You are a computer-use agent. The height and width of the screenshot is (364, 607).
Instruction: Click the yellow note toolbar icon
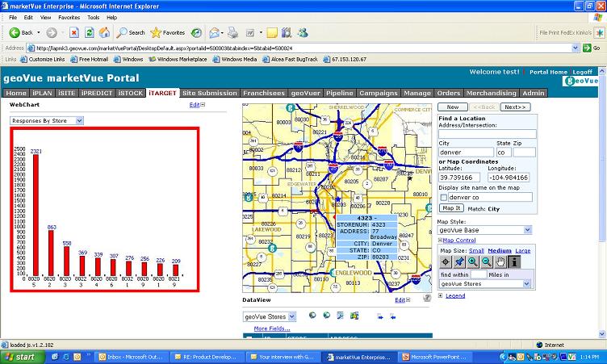click(272, 33)
